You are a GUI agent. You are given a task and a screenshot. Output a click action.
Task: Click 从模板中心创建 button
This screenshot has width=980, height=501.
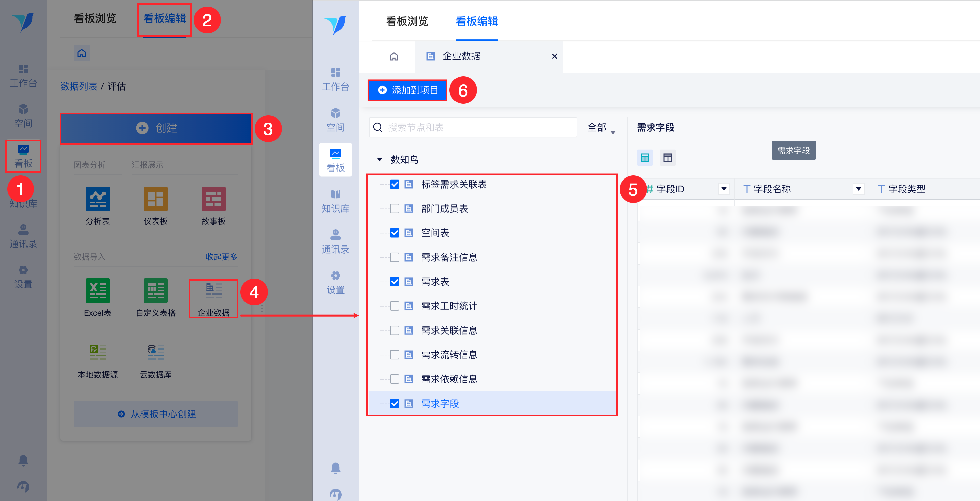(156, 414)
